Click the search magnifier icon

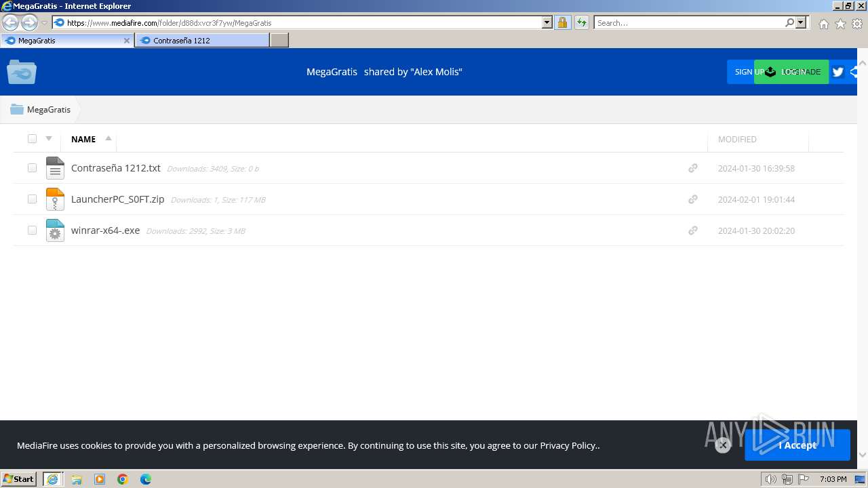(789, 22)
